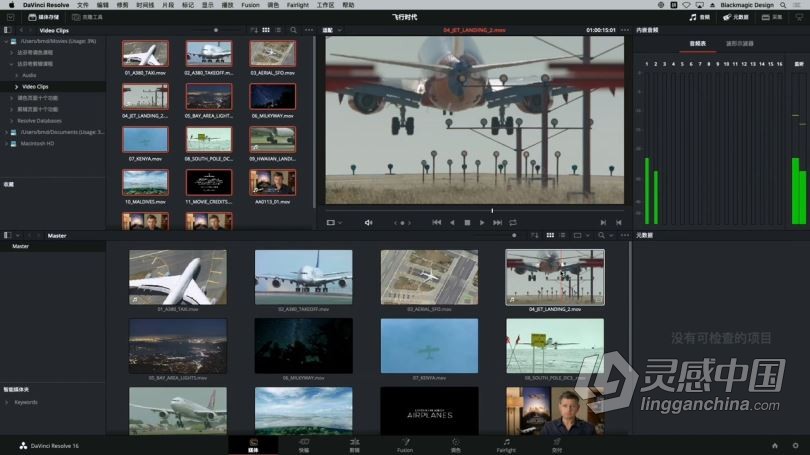Viewport: 810px width, 455px height.
Task: Open the project manager home icon
Action: pos(775,446)
